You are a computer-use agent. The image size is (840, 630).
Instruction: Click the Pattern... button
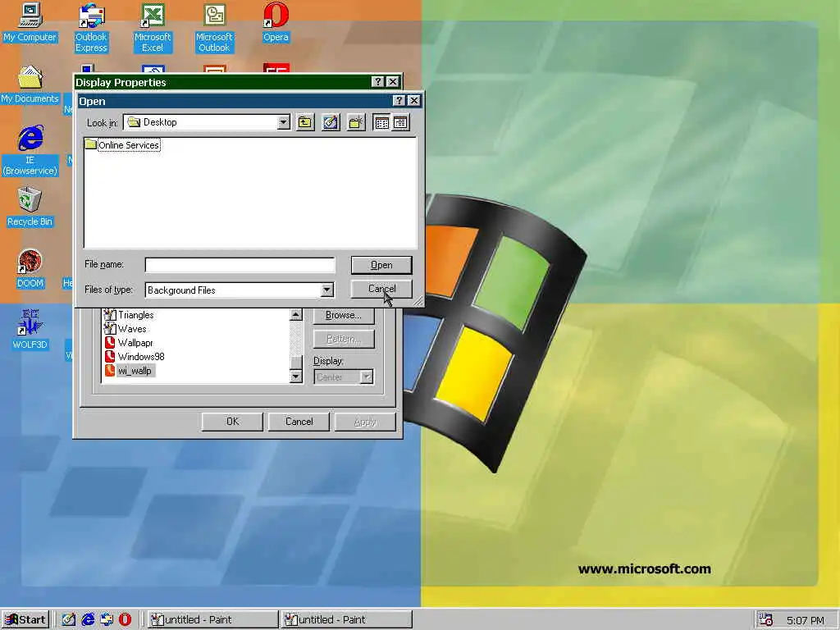[344, 339]
